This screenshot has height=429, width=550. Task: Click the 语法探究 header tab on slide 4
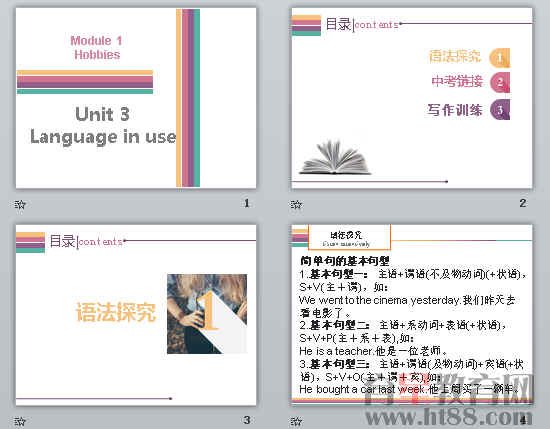(x=349, y=237)
